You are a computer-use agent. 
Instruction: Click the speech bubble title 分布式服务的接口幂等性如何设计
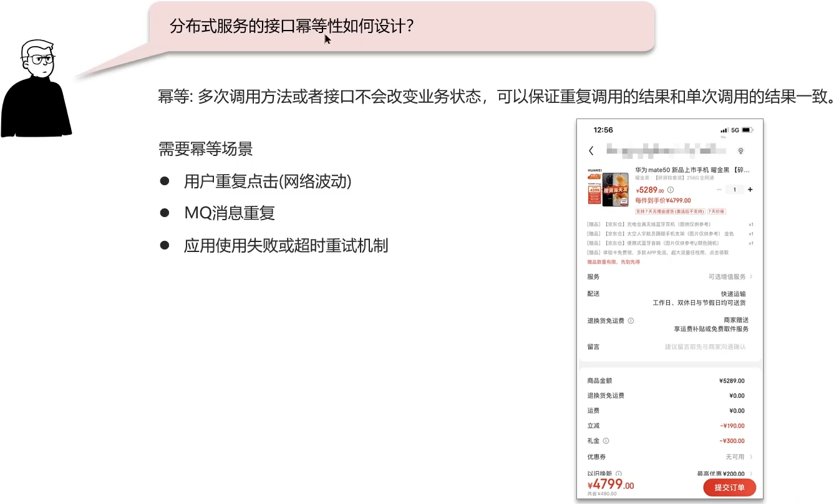pyautogui.click(x=292, y=26)
